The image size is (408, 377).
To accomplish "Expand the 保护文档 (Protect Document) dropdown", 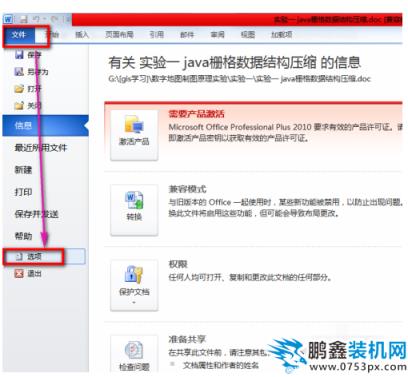I will click(134, 285).
